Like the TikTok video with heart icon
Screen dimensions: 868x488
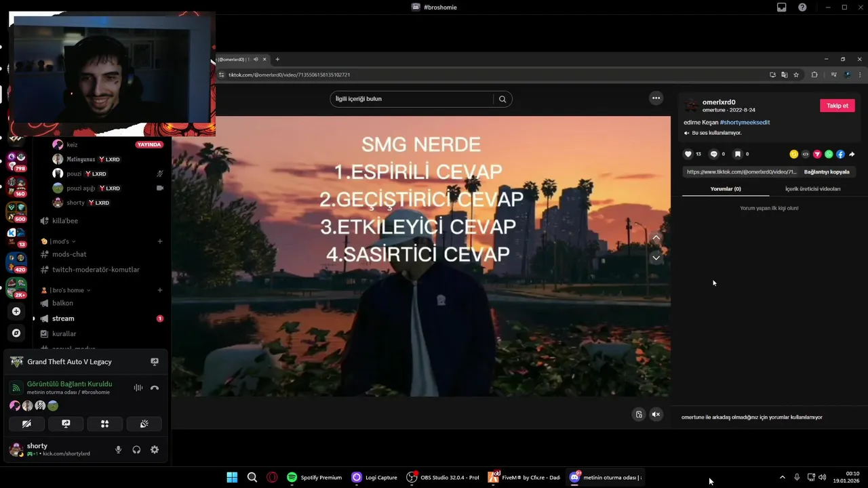[x=688, y=154]
